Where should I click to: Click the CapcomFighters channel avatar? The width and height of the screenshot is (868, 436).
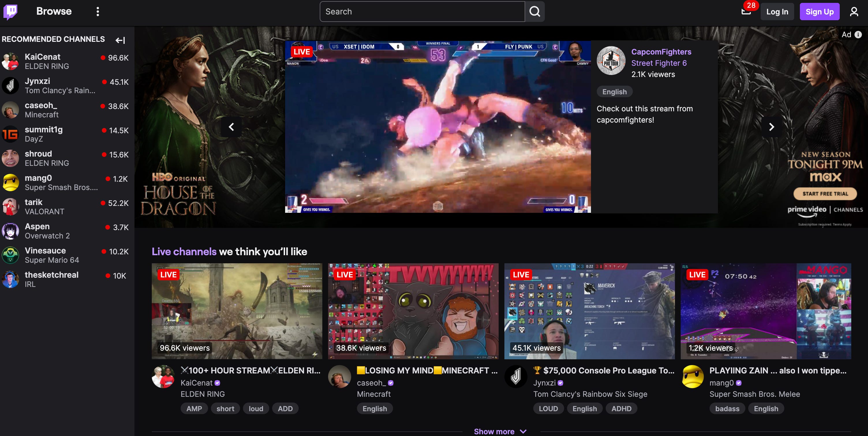[x=611, y=61]
